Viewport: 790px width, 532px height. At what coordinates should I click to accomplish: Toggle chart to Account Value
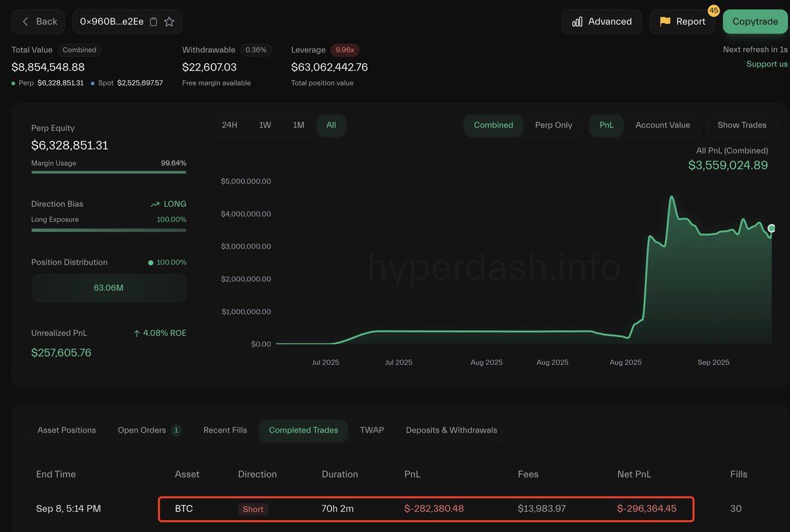point(662,125)
